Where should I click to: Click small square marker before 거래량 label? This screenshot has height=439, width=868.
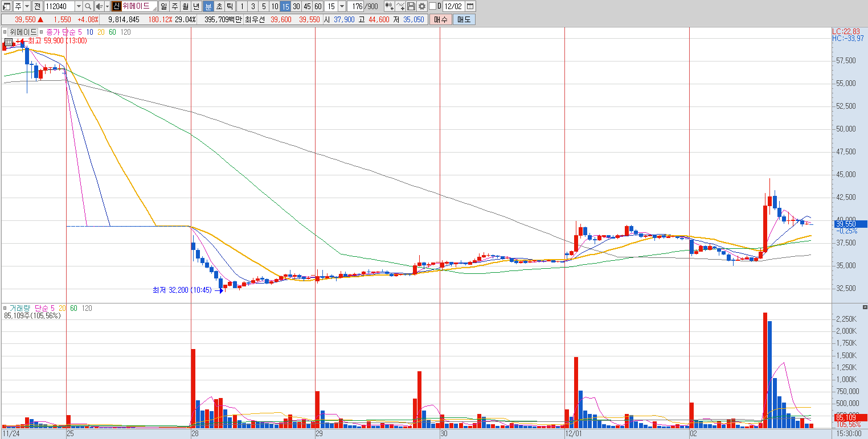pos(5,308)
